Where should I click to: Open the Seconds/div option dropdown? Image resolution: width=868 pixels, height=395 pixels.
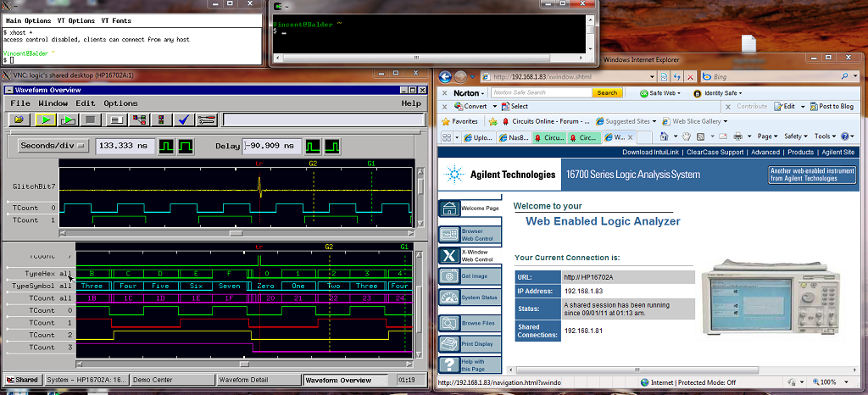[x=53, y=146]
